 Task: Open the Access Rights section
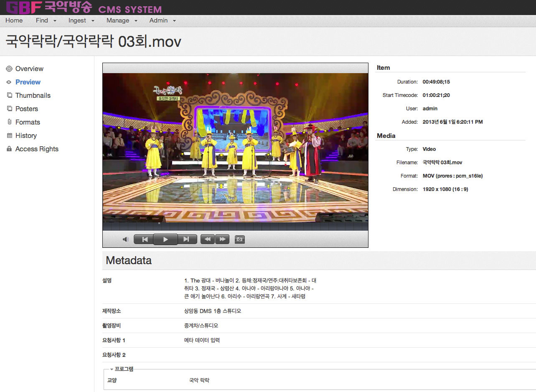[37, 149]
